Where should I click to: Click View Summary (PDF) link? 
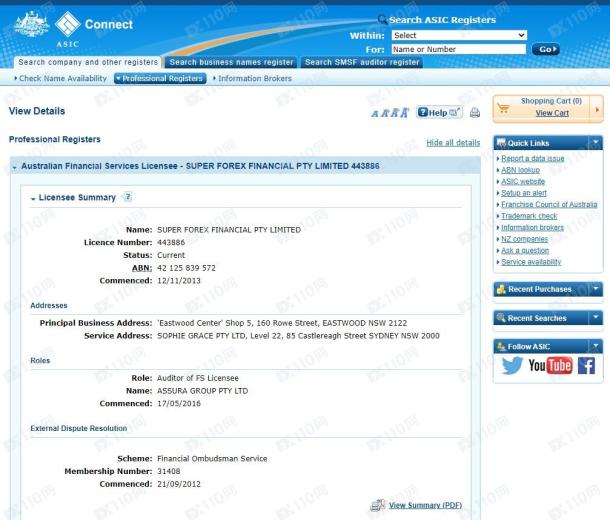pyautogui.click(x=426, y=505)
